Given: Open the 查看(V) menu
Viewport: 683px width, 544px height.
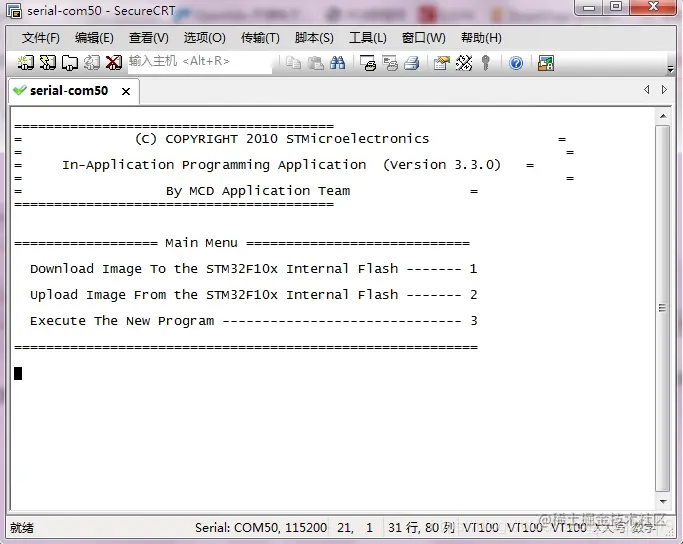Looking at the screenshot, I should (x=149, y=38).
